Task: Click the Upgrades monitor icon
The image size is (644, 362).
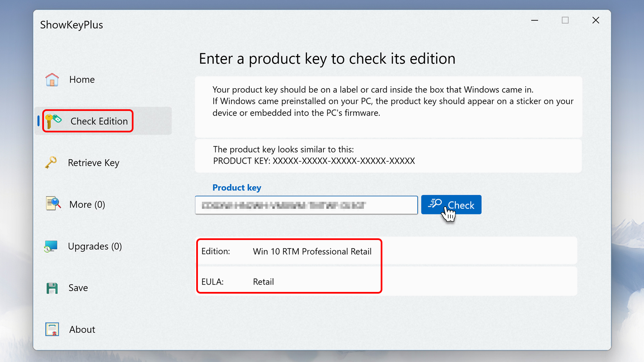Action: click(51, 246)
